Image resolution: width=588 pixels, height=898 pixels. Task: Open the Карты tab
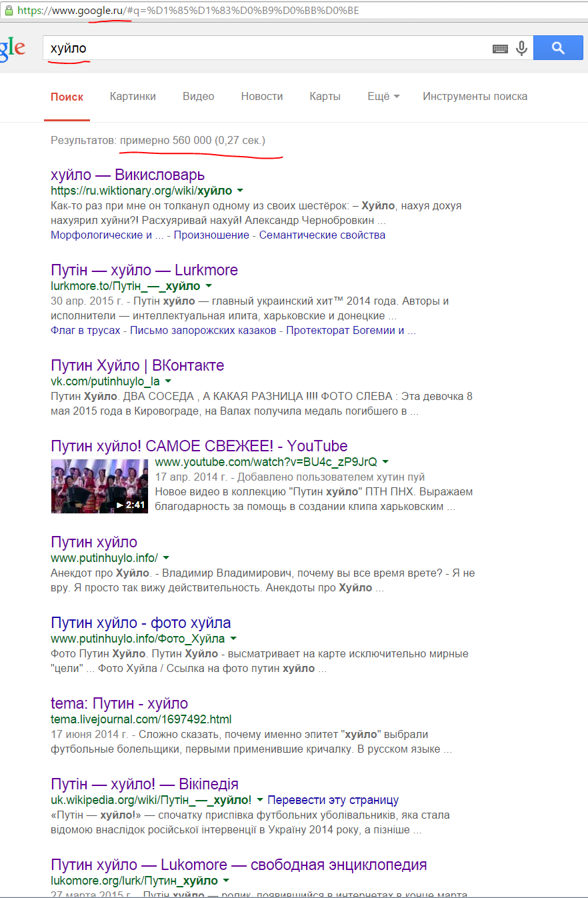pyautogui.click(x=325, y=97)
